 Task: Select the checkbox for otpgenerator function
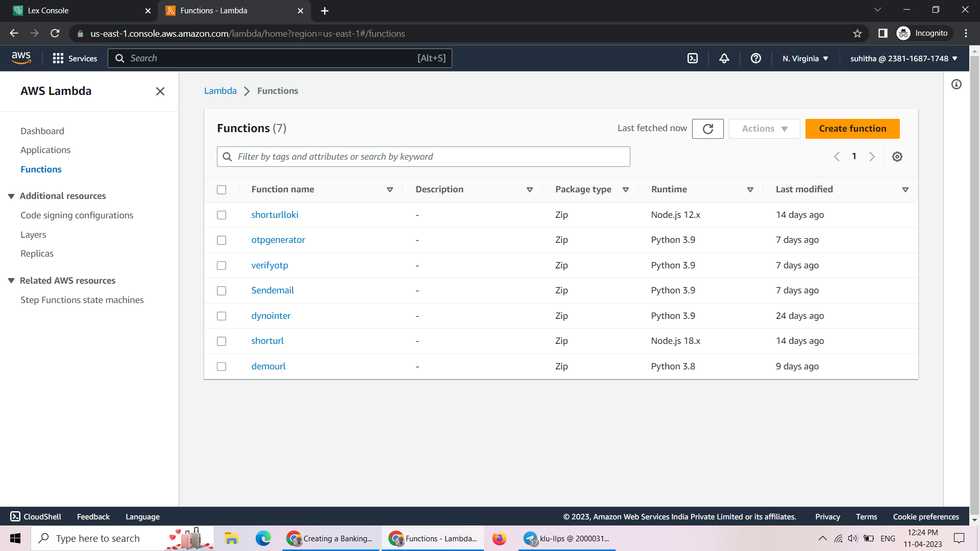[222, 240]
